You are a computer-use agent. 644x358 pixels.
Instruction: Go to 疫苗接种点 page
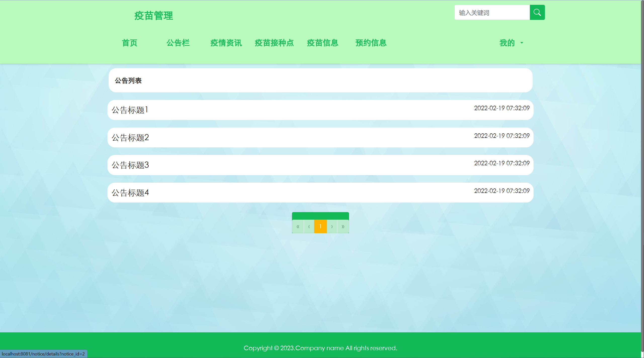pos(274,43)
